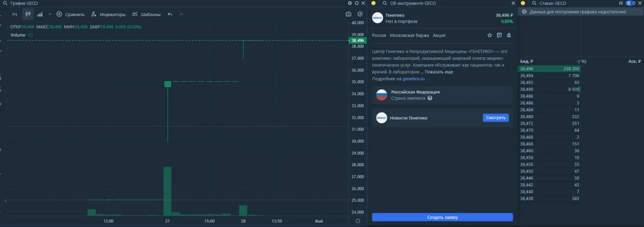This screenshot has width=644, height=227.
Task: Take a chart snapshot with camera icon
Action: 348,14
